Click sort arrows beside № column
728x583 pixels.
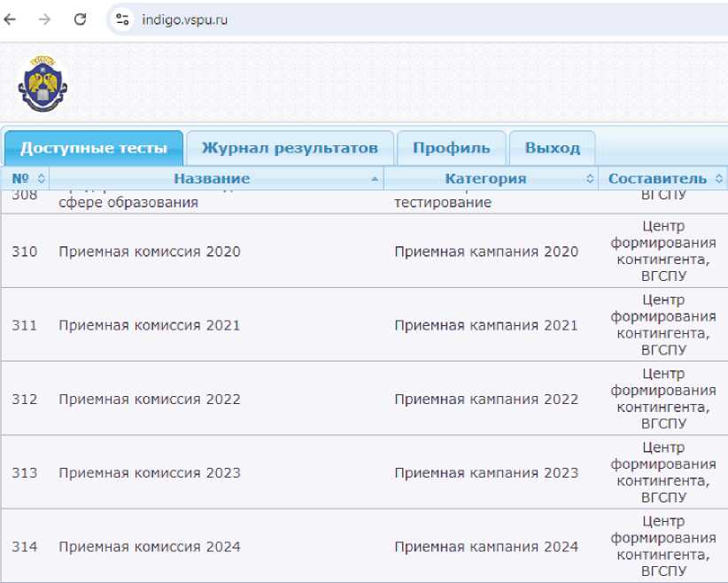coord(41,179)
